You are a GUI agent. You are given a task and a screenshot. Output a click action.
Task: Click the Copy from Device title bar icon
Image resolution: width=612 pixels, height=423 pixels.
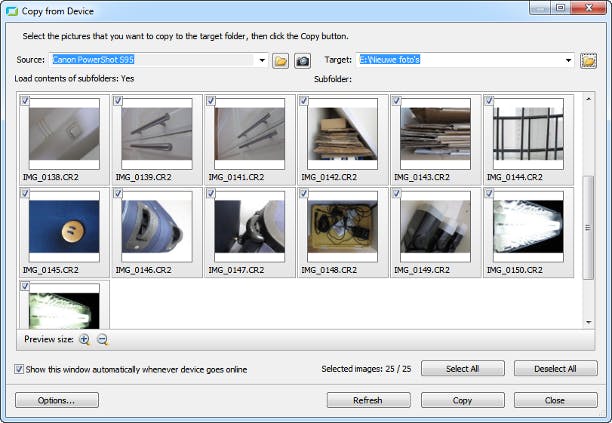(12, 11)
